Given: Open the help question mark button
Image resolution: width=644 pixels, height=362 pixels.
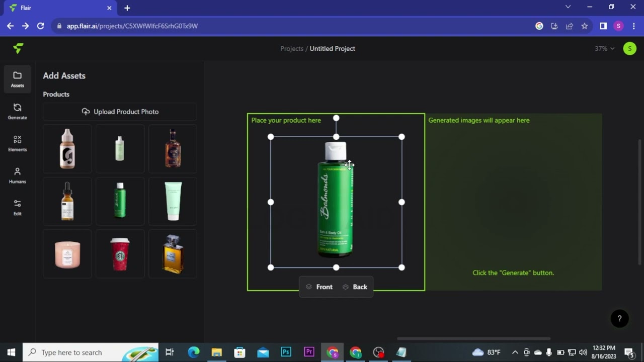Looking at the screenshot, I should pos(619,318).
